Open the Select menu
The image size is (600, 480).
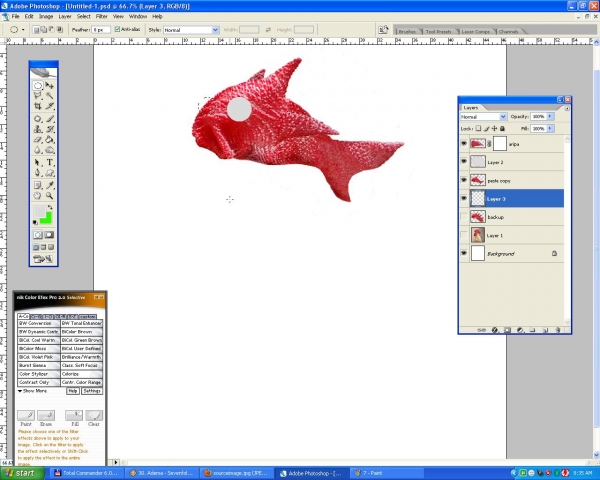pos(83,16)
